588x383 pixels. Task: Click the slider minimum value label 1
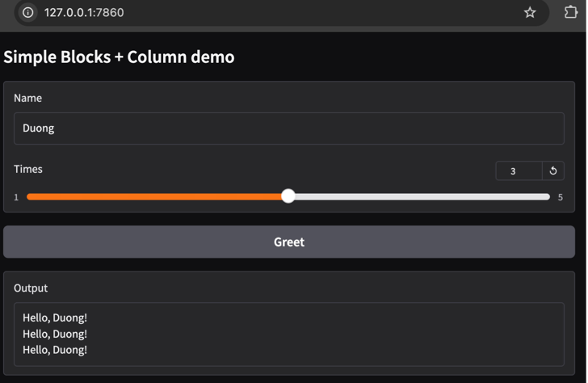16,197
